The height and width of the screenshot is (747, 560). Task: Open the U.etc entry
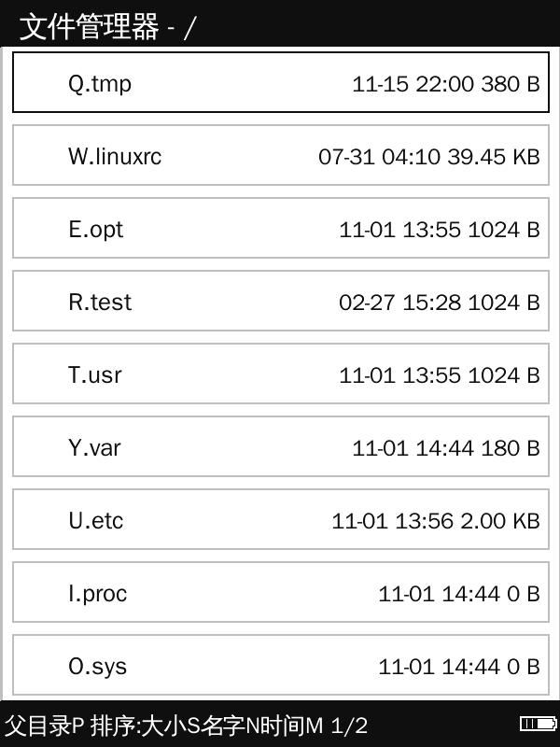280,520
